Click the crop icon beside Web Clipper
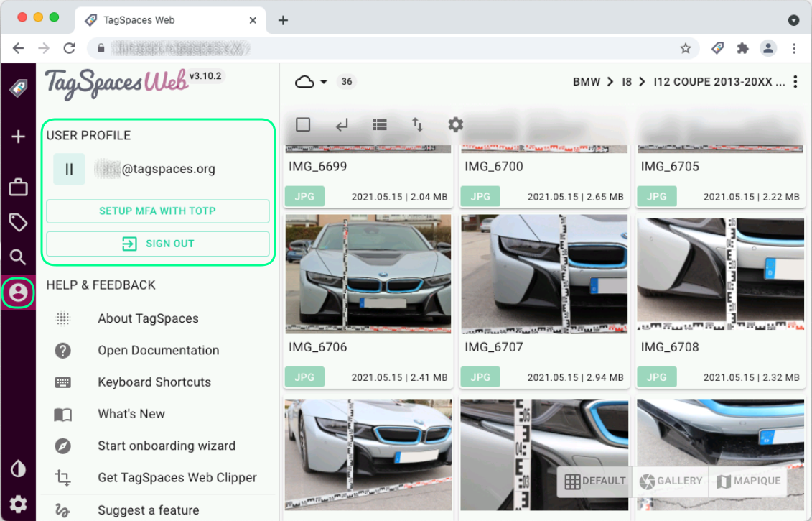The width and height of the screenshot is (812, 521). click(x=62, y=477)
